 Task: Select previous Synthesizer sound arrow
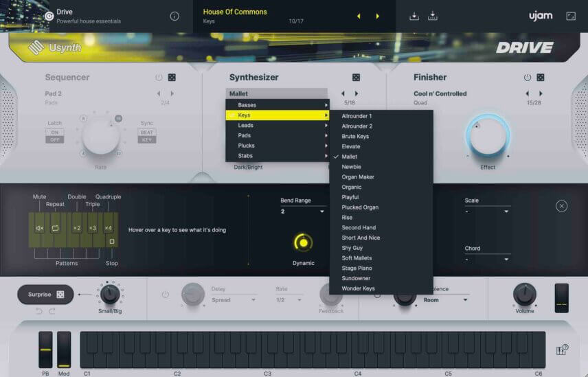[343, 93]
